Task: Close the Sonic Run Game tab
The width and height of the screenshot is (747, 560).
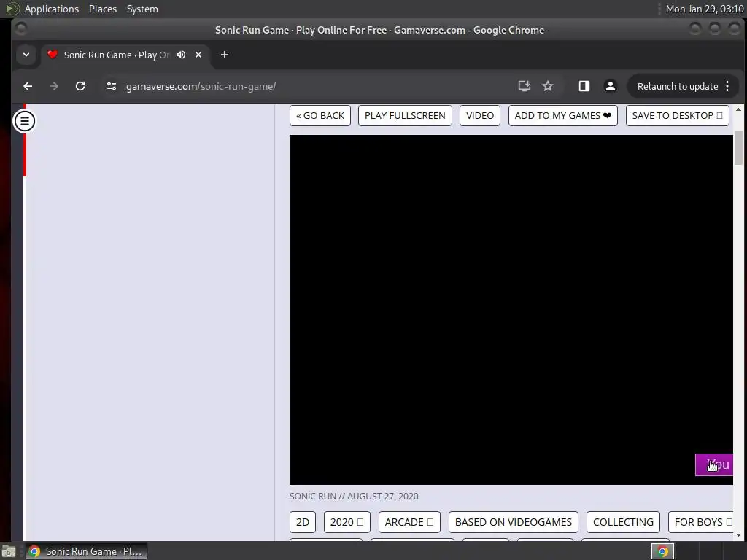Action: click(198, 55)
